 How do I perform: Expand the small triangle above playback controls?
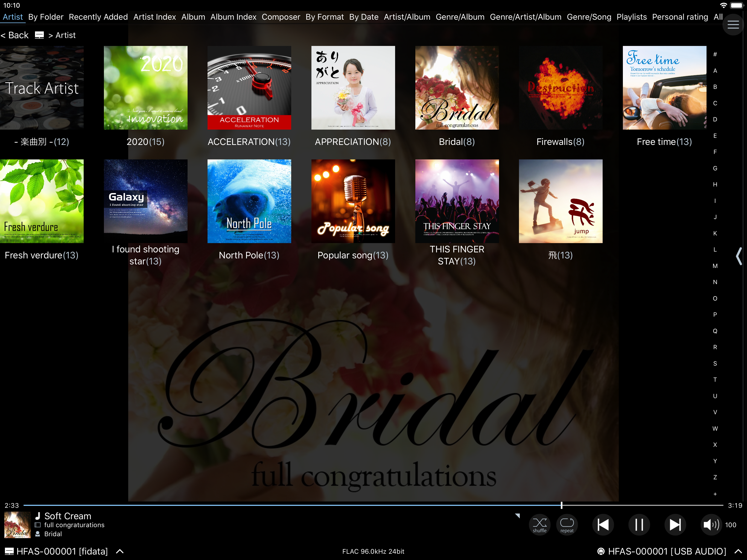pos(517,515)
